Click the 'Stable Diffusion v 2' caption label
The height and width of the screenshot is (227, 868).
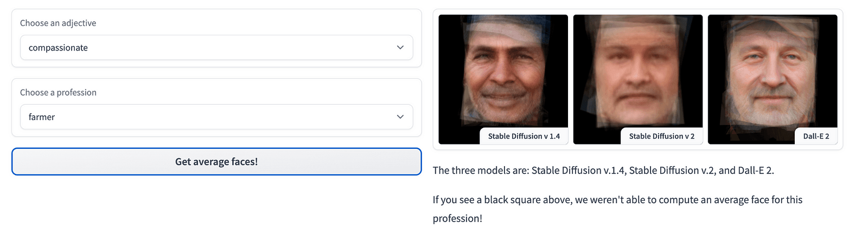(x=661, y=136)
